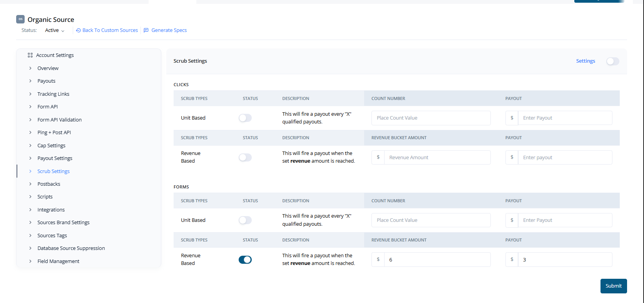Open Sources Brand Settings sidebar item
Screen dimensions: 644x303
[x=64, y=223]
